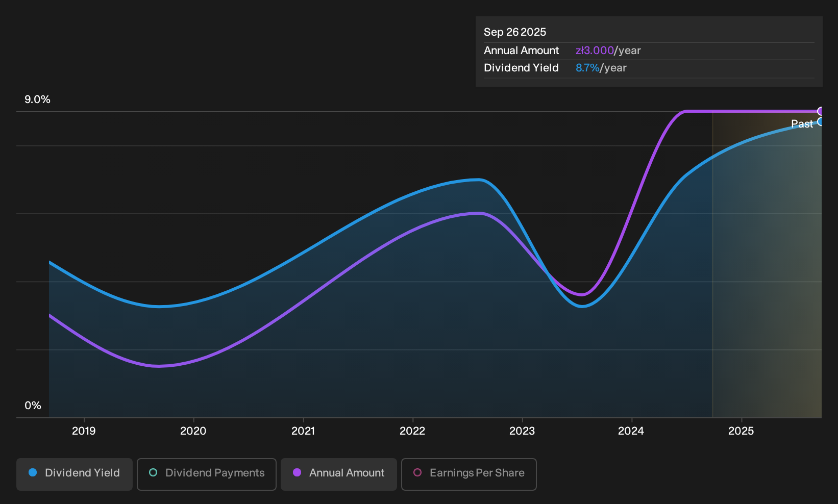Viewport: 838px width, 504px height.
Task: Click the blue Dividend Yield legend dot
Action: (33, 473)
